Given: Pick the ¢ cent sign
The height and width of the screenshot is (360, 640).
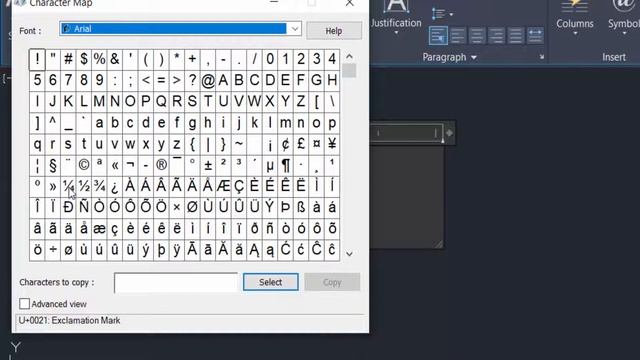Looking at the screenshot, I should coord(285,144).
